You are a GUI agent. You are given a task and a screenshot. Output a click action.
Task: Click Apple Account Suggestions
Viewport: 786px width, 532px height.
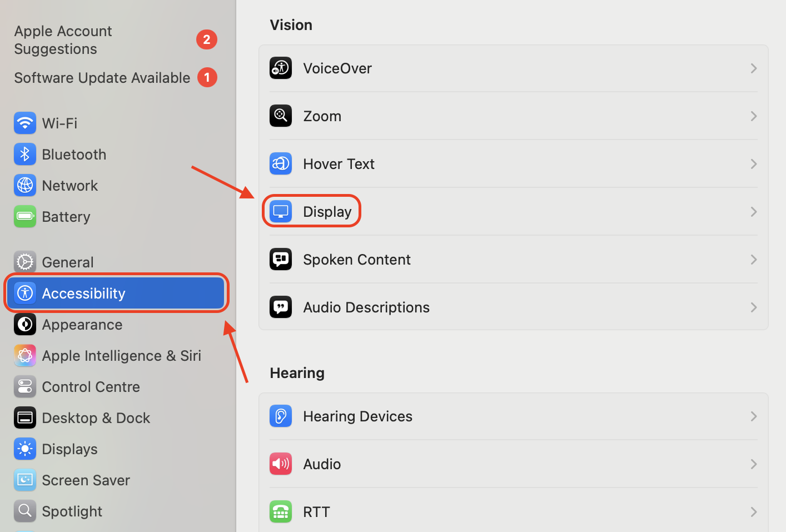(63, 39)
